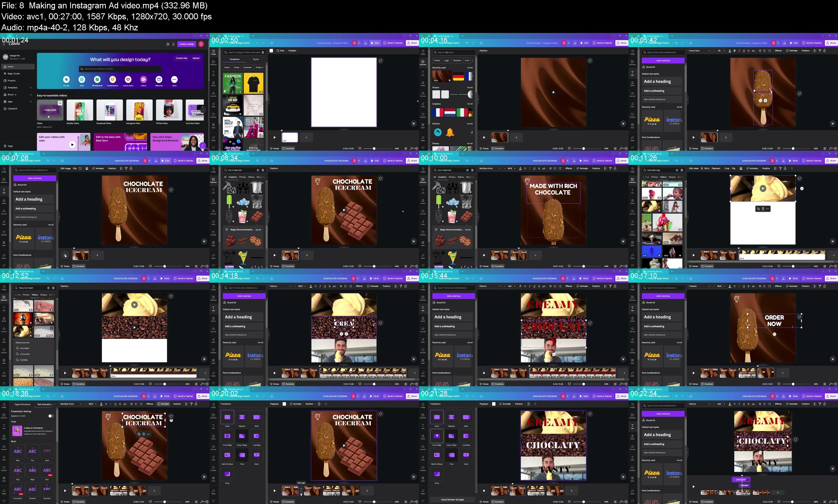Toggle Appear on click in the 00:18:36 frame
Viewport: 838px width, 504px height.
51,416
